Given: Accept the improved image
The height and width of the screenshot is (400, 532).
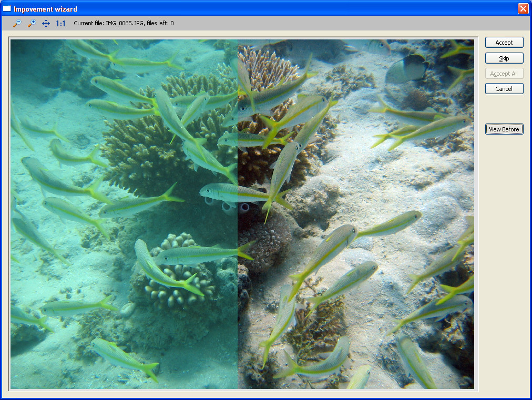Looking at the screenshot, I should click(504, 43).
